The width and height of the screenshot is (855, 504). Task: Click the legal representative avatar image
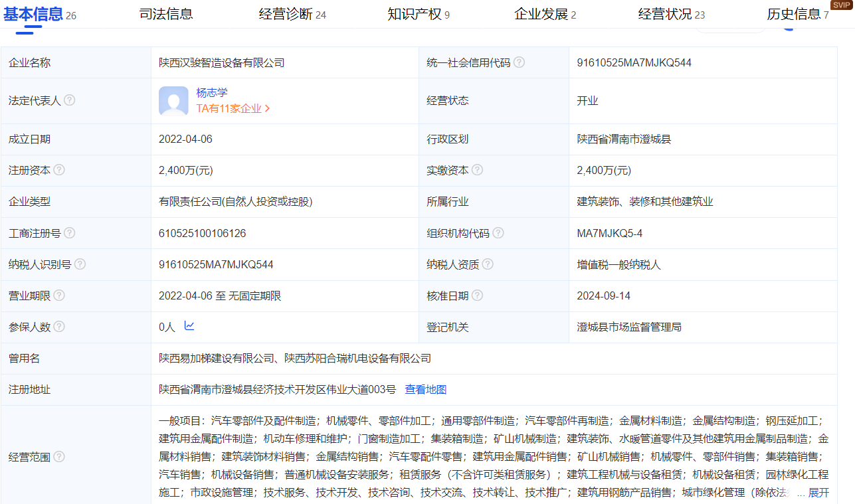click(x=173, y=101)
